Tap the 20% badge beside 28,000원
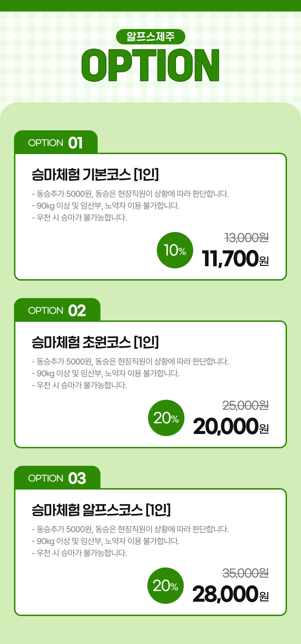 pos(166,586)
